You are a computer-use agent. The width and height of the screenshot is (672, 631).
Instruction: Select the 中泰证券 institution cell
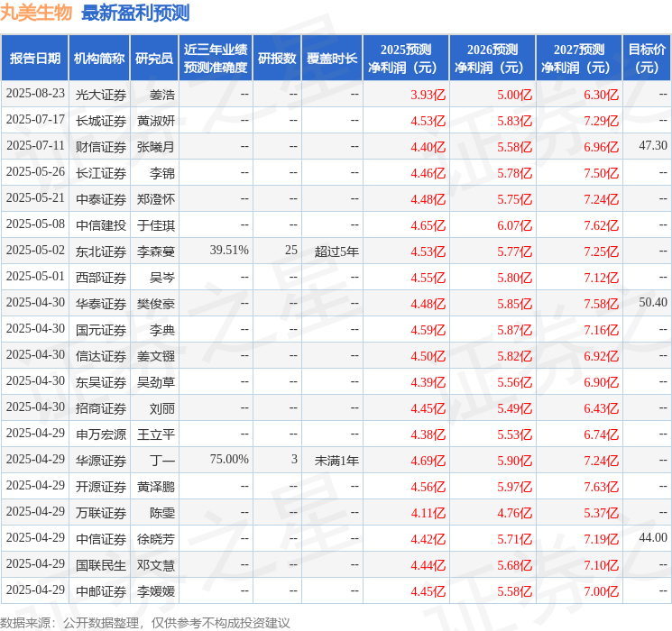point(101,199)
